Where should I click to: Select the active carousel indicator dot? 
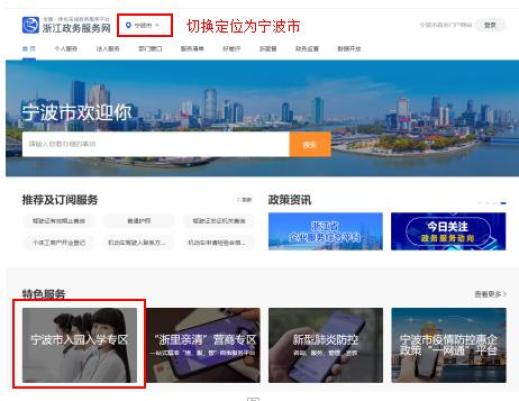click(x=503, y=203)
